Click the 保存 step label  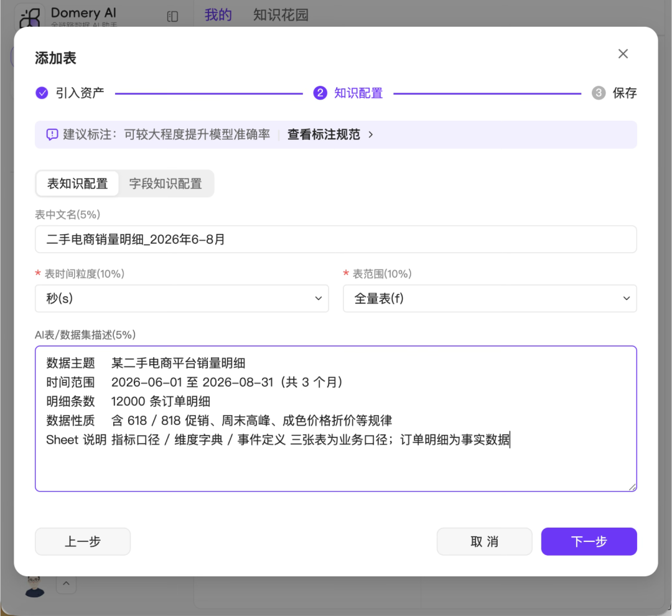625,93
